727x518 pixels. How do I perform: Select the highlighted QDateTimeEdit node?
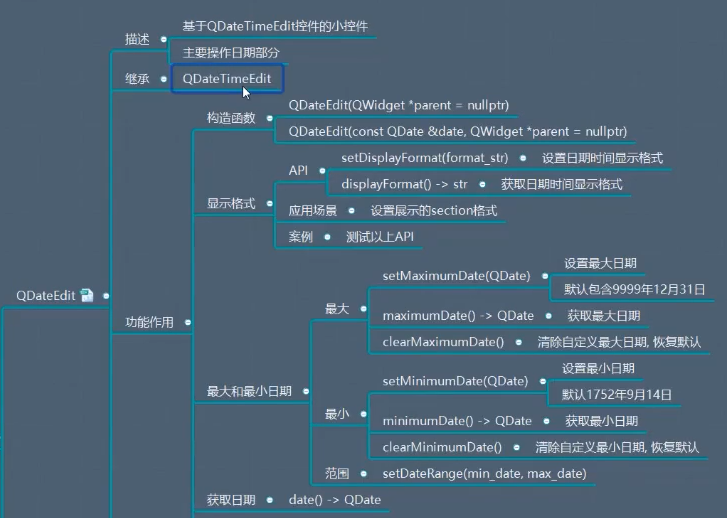point(227,78)
